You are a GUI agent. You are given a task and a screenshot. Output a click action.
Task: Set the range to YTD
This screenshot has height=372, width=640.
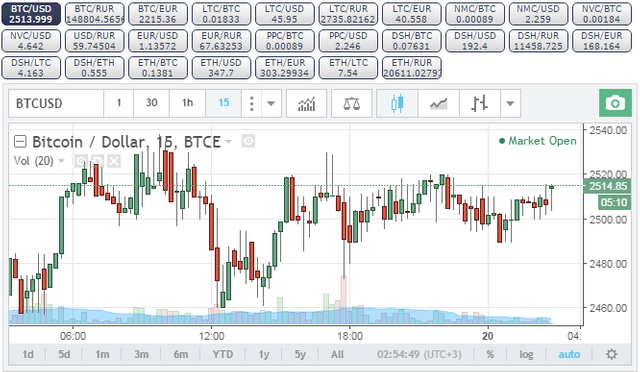pos(222,354)
